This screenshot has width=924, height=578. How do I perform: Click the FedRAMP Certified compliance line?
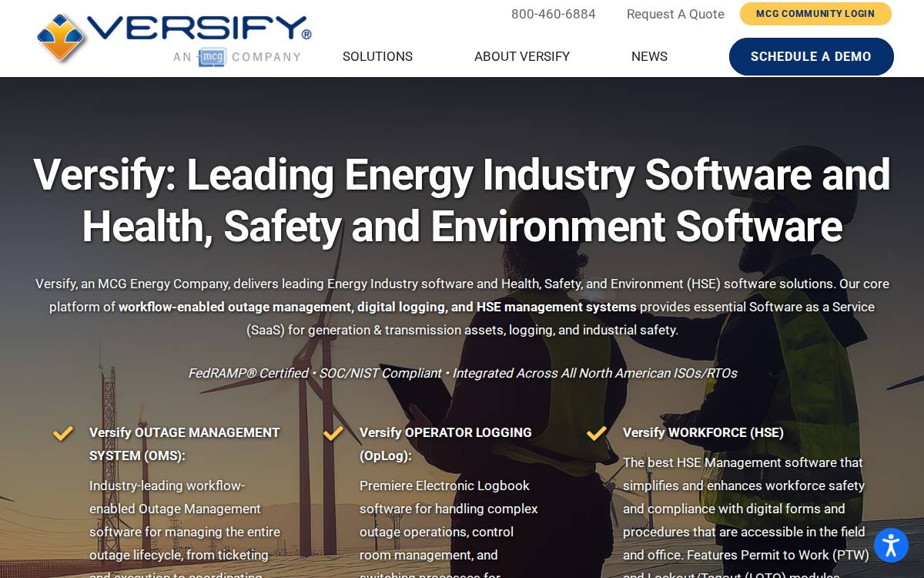[x=462, y=373]
